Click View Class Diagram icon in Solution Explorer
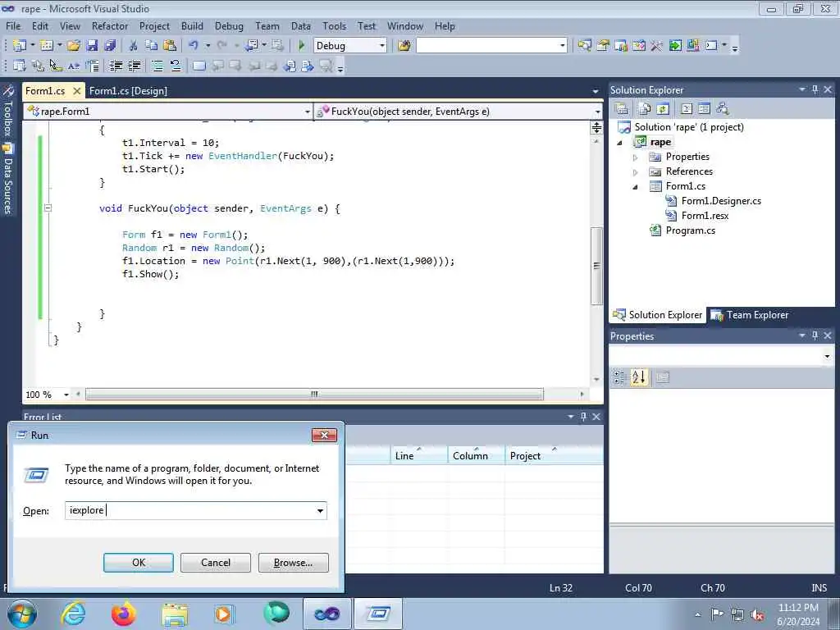Screen dimensions: 840x630 click(x=722, y=109)
